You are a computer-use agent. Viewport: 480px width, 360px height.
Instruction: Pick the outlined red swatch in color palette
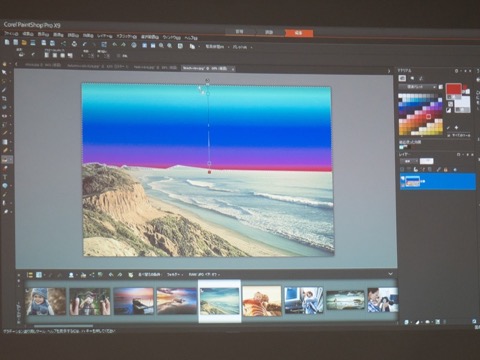(x=428, y=116)
